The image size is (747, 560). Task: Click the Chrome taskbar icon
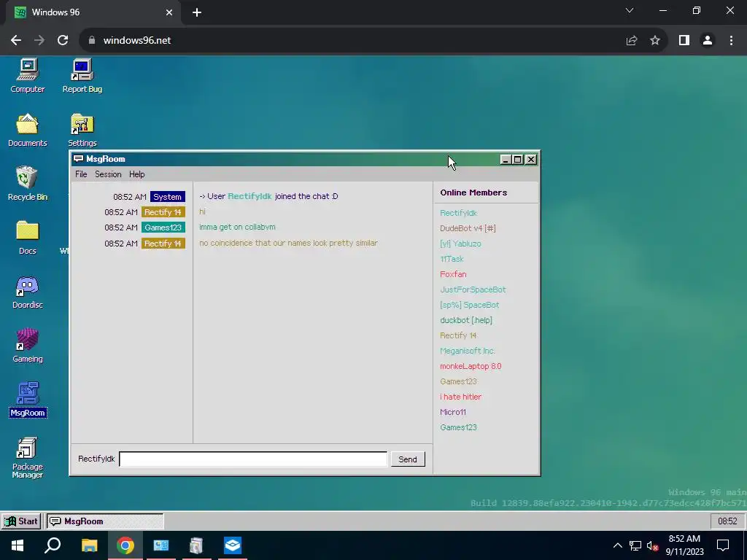(125, 545)
